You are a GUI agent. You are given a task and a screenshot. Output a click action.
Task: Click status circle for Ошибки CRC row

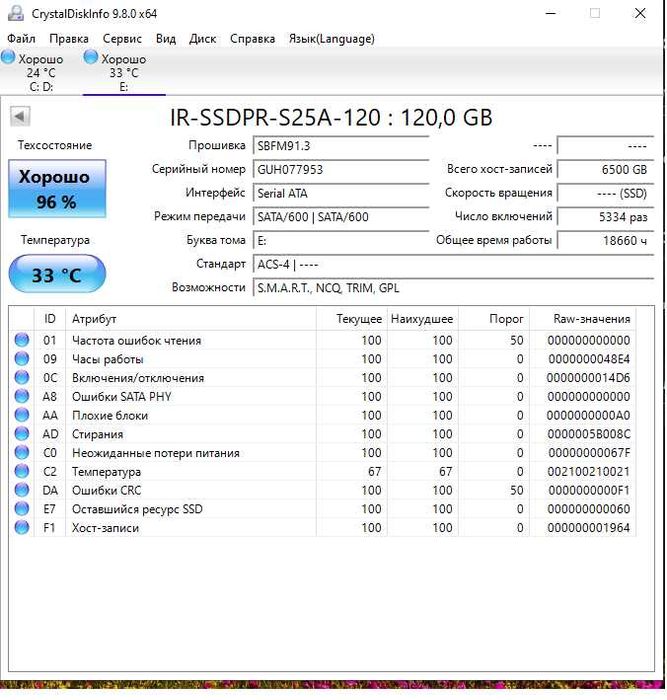click(22, 490)
